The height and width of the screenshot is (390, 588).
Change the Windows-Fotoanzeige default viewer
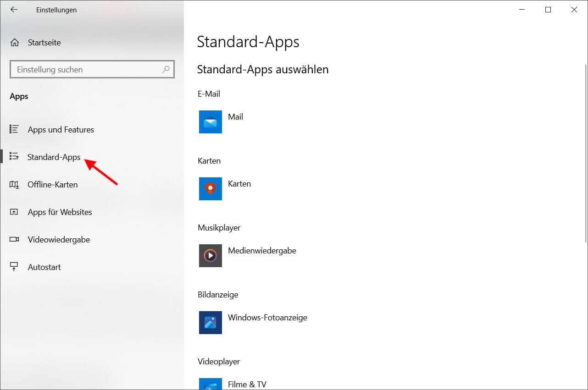pos(267,318)
